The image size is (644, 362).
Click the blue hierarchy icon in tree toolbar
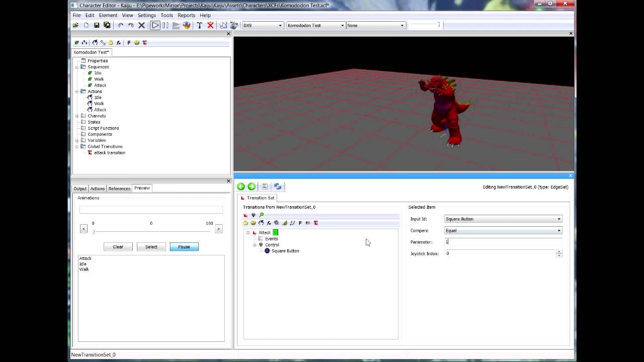pyautogui.click(x=85, y=43)
